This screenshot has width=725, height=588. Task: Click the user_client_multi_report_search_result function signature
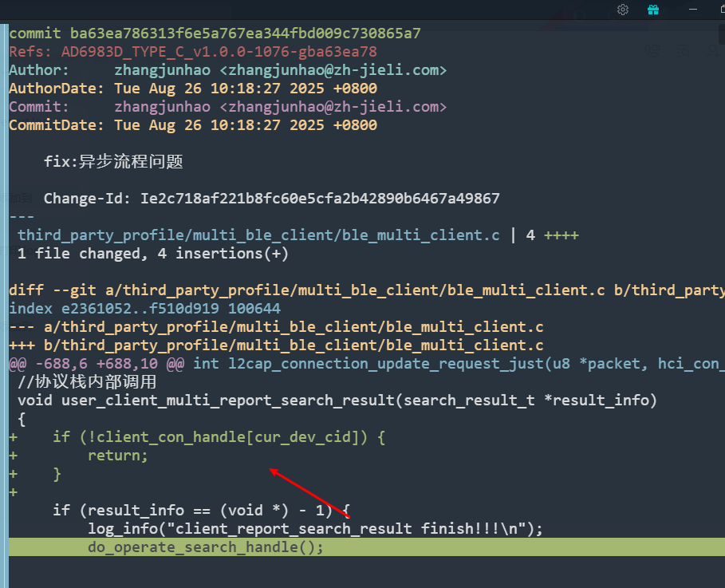pos(337,401)
